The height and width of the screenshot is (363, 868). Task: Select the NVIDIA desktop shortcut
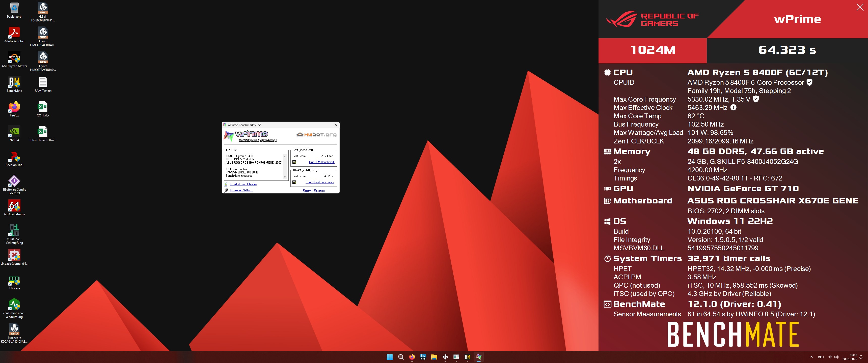14,133
